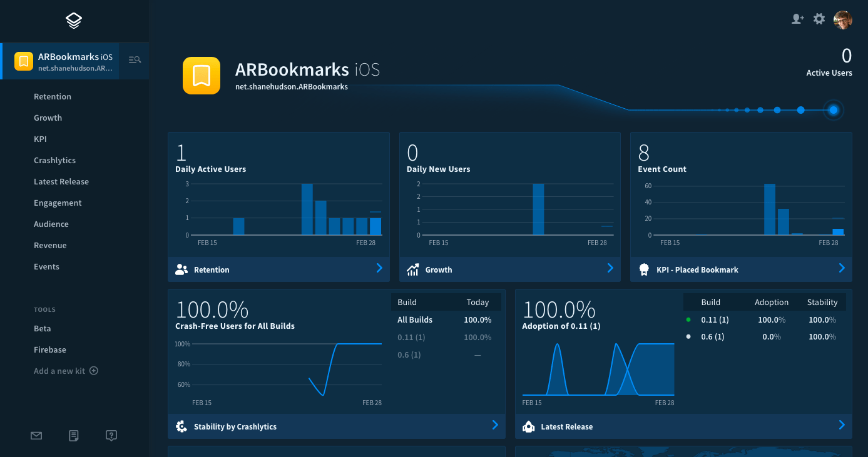Viewport: 868px width, 457px height.
Task: Open the app search list icon
Action: coord(135,60)
